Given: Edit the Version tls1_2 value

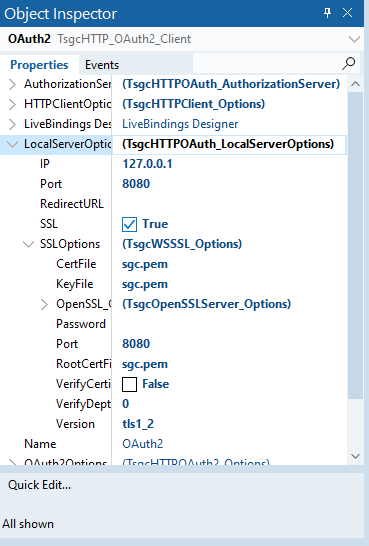Looking at the screenshot, I should click(229, 424).
